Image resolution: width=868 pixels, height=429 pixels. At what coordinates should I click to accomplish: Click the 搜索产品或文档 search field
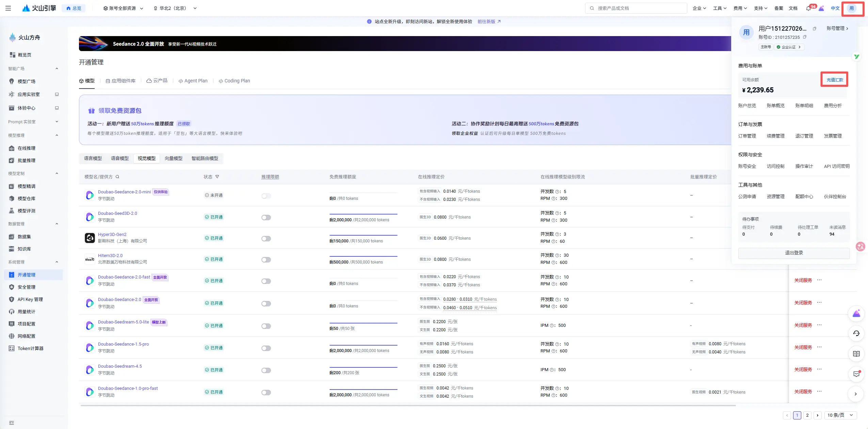(636, 8)
